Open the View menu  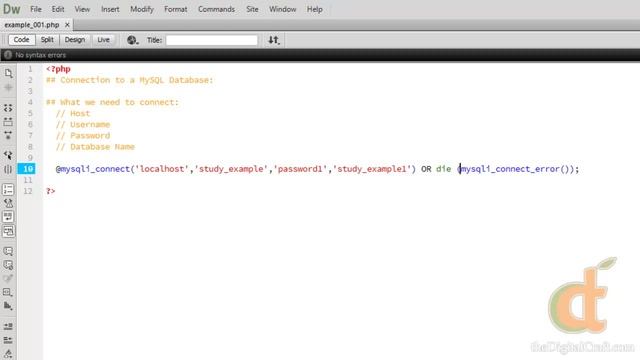pyautogui.click(x=82, y=9)
